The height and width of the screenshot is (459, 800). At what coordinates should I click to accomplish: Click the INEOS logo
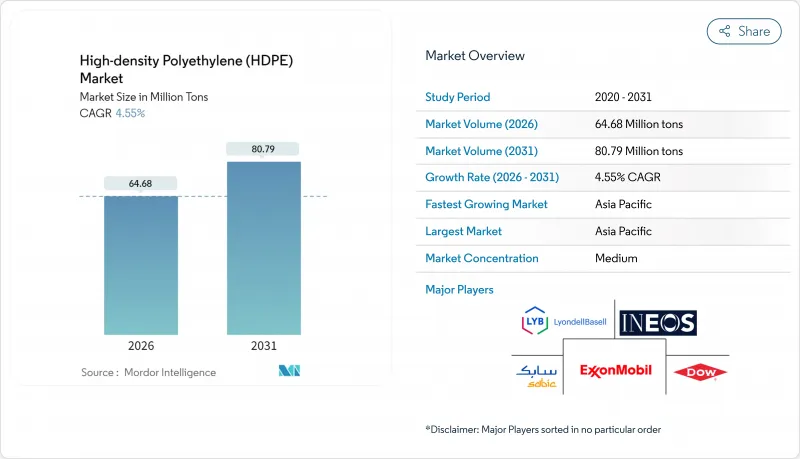point(657,322)
